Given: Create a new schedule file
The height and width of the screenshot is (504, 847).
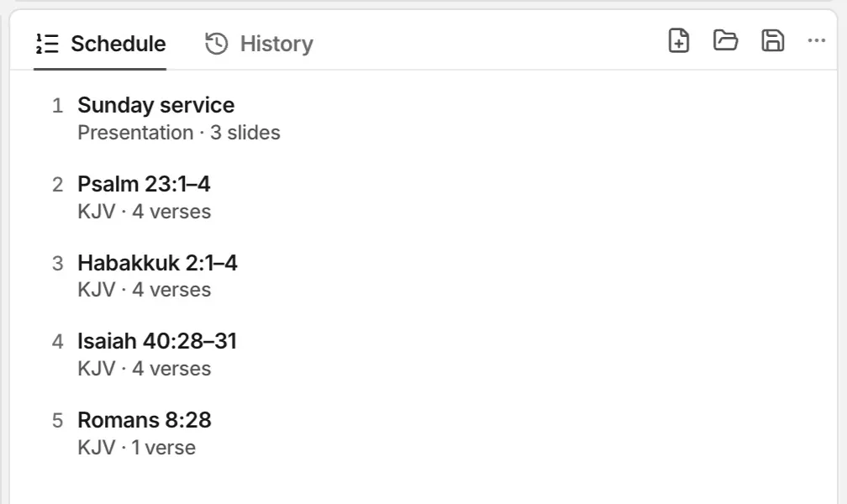Looking at the screenshot, I should [678, 40].
